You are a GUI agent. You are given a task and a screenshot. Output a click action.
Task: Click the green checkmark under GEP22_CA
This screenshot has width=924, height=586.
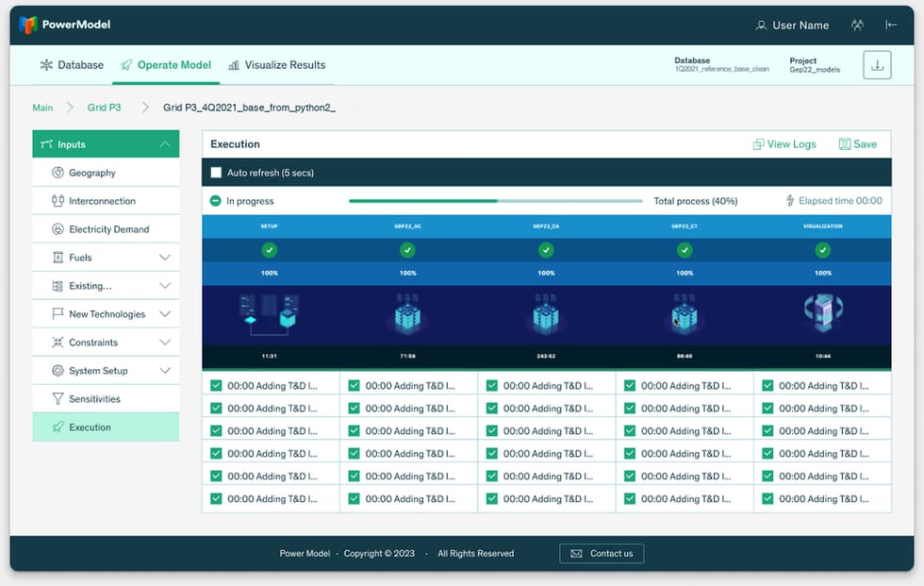[546, 251]
